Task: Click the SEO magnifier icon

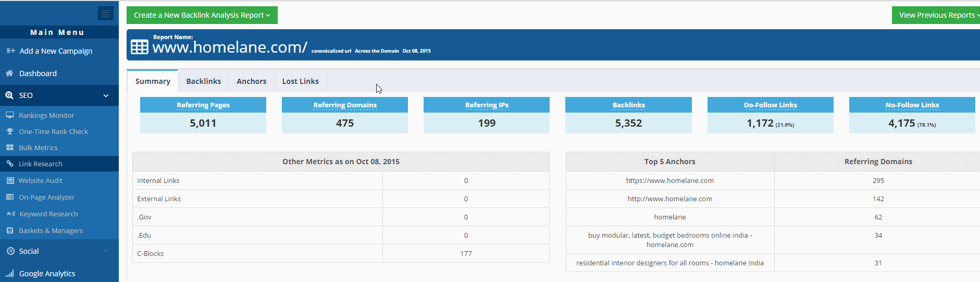Action: coord(9,95)
